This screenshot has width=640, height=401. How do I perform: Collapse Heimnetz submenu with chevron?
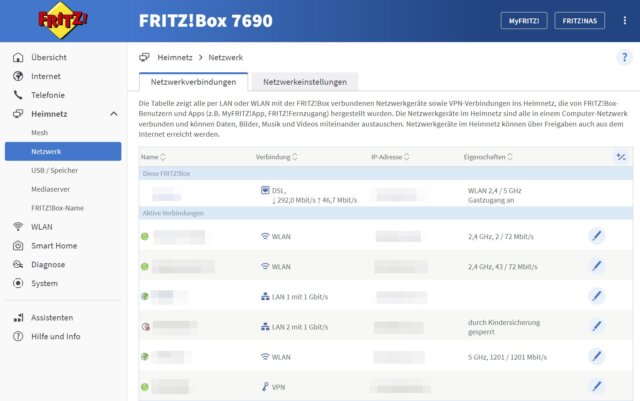coord(114,114)
